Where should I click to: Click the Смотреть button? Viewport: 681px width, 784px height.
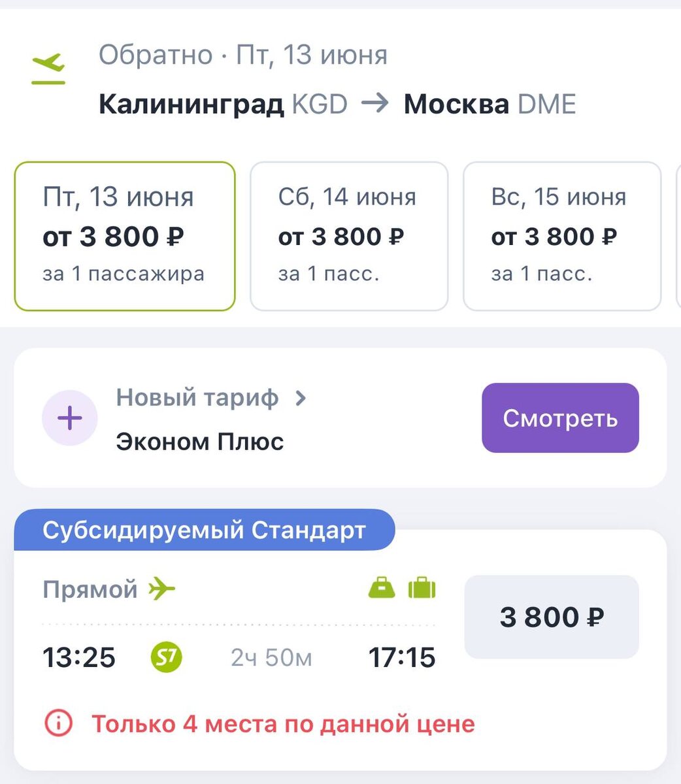pos(560,418)
